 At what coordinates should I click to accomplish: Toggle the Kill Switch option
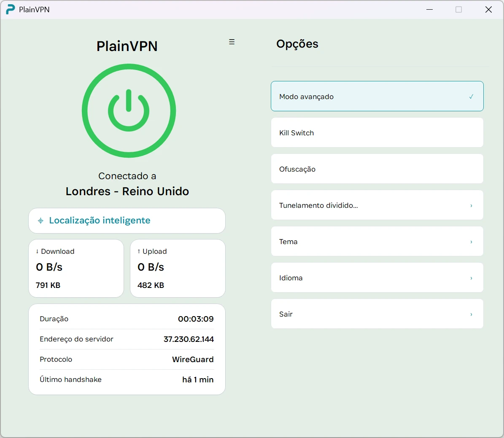(377, 132)
